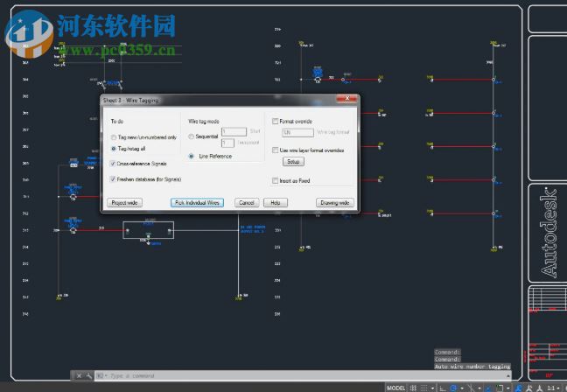The width and height of the screenshot is (567, 392).
Task: Click Pick Individual Wires button
Action: coord(197,203)
